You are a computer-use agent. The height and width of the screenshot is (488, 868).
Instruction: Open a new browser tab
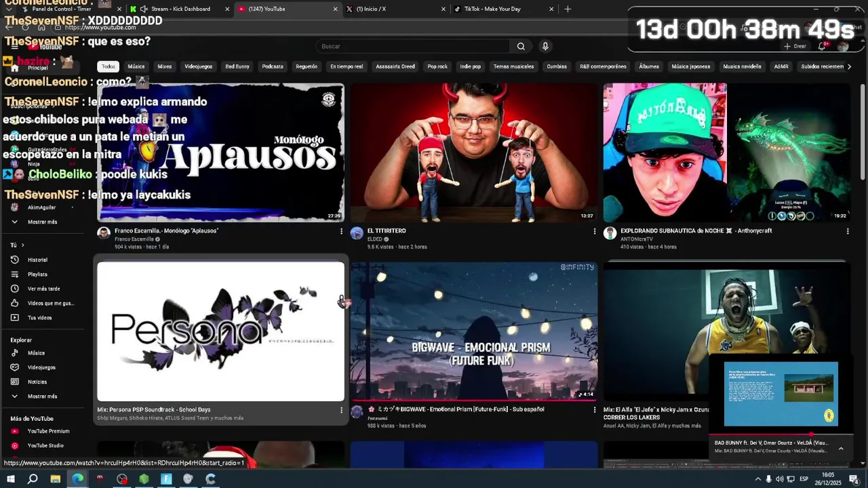[568, 9]
